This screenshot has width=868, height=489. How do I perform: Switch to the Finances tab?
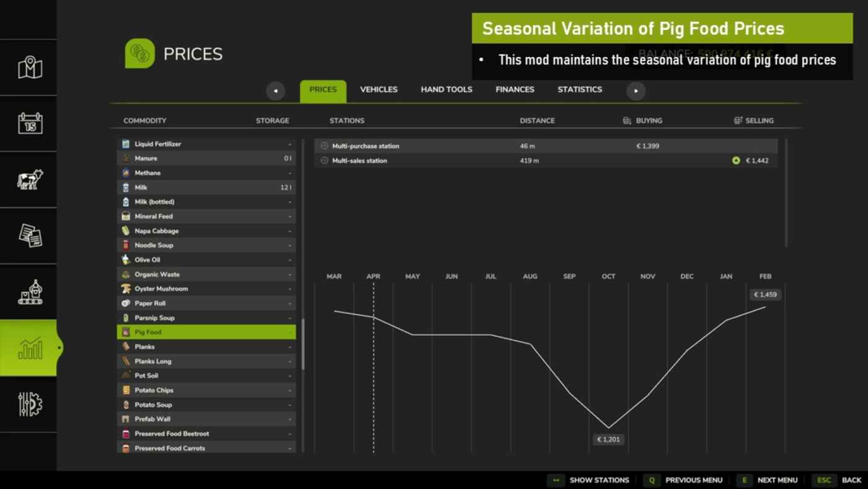[515, 89]
